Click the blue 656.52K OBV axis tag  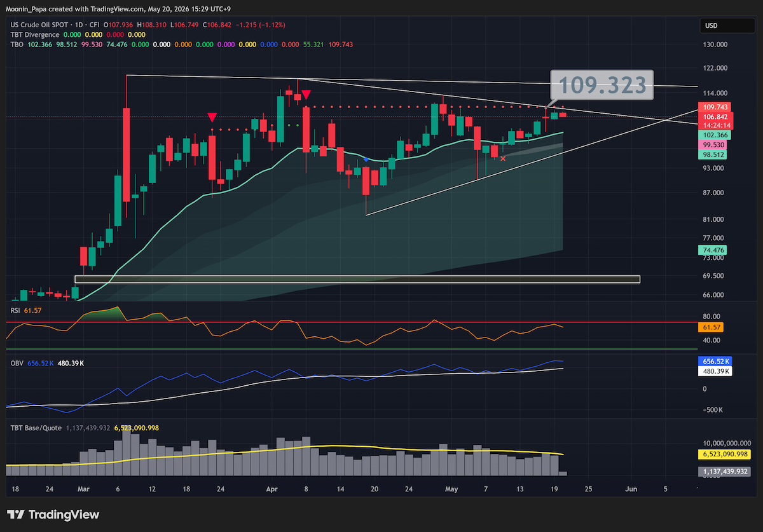pyautogui.click(x=715, y=361)
